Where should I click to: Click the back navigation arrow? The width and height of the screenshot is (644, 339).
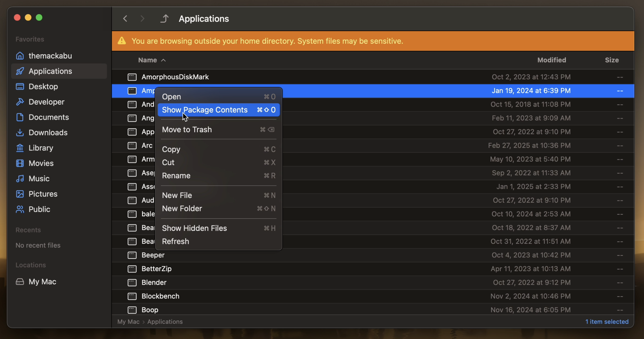click(125, 19)
